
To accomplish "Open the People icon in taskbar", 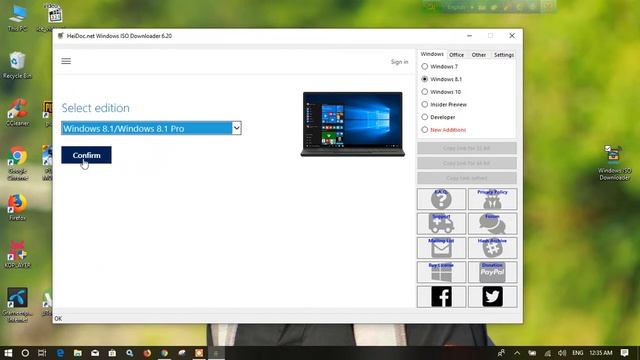I will 501,353.
